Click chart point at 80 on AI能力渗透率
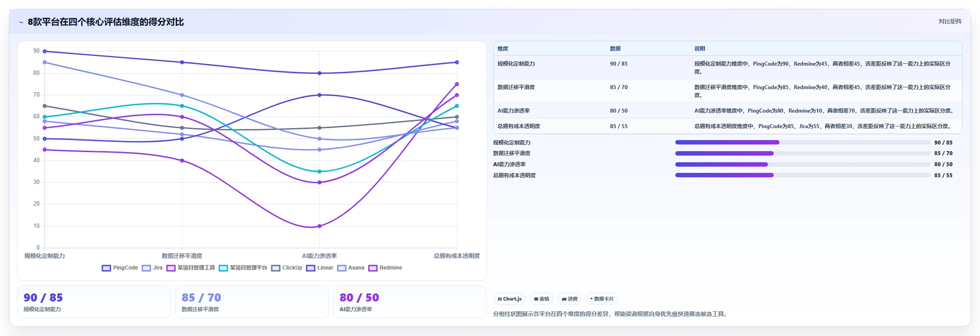 (x=319, y=73)
